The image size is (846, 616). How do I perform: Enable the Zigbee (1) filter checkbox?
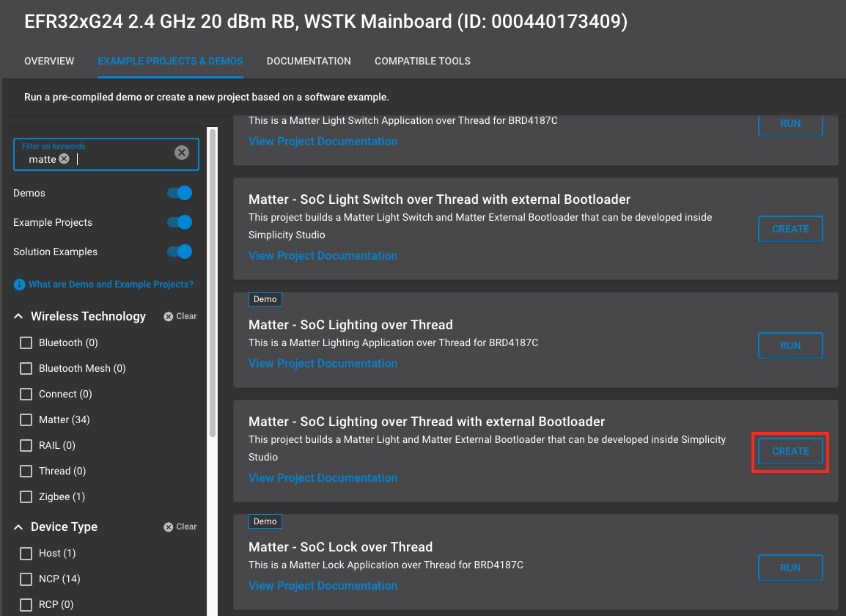(x=26, y=496)
